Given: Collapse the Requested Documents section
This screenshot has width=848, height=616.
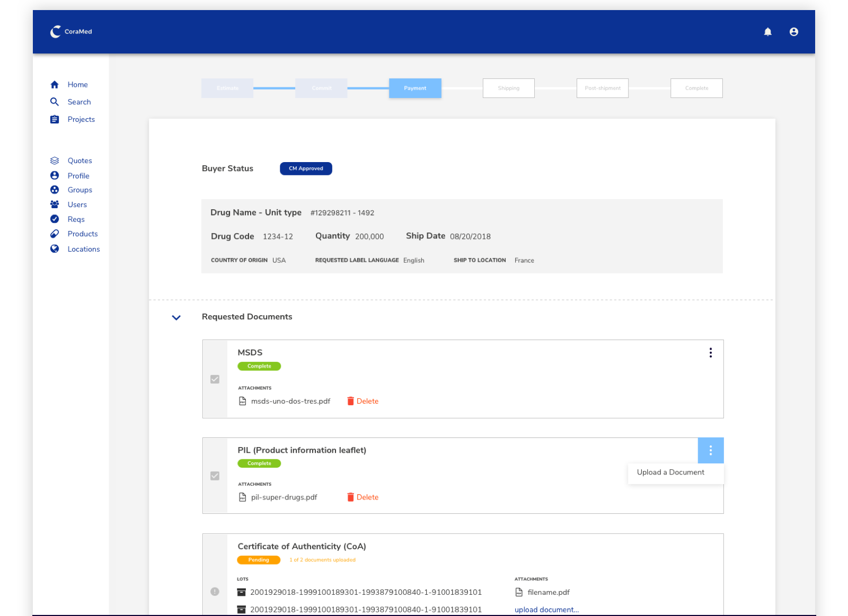Looking at the screenshot, I should [x=176, y=317].
